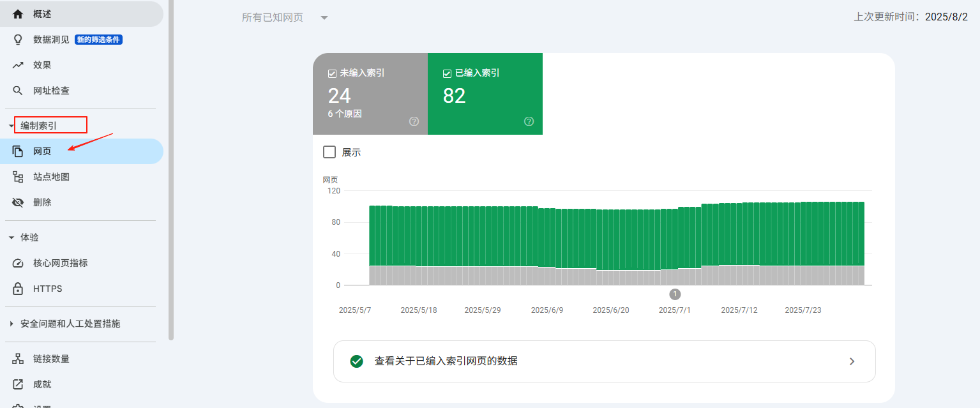Screen dimensions: 980x408
Task: Select 网页 in the sidebar
Action: click(42, 151)
